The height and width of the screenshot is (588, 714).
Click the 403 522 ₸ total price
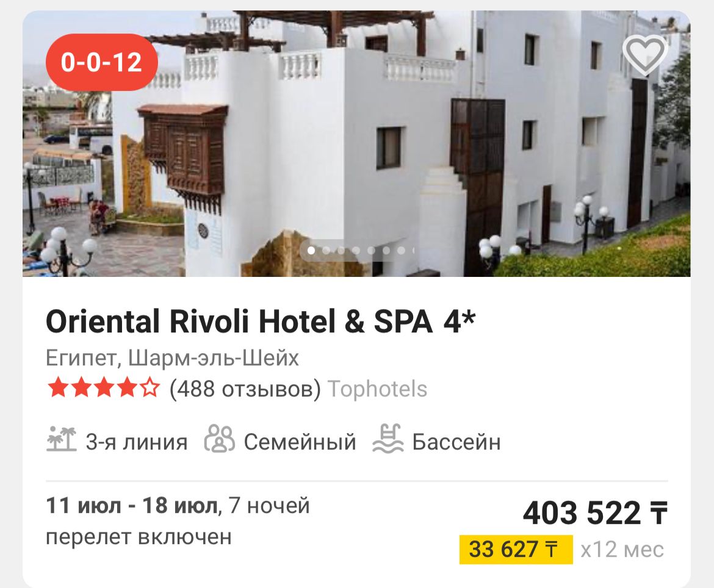(595, 513)
